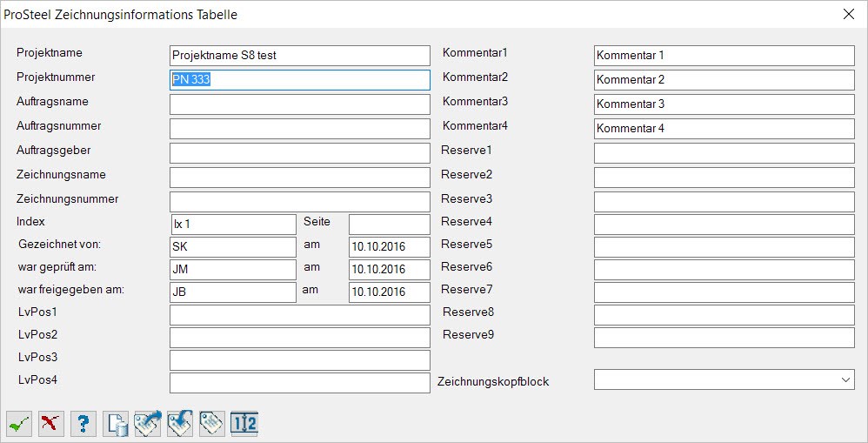
Task: Click the Projektname label text
Action: click(50, 53)
